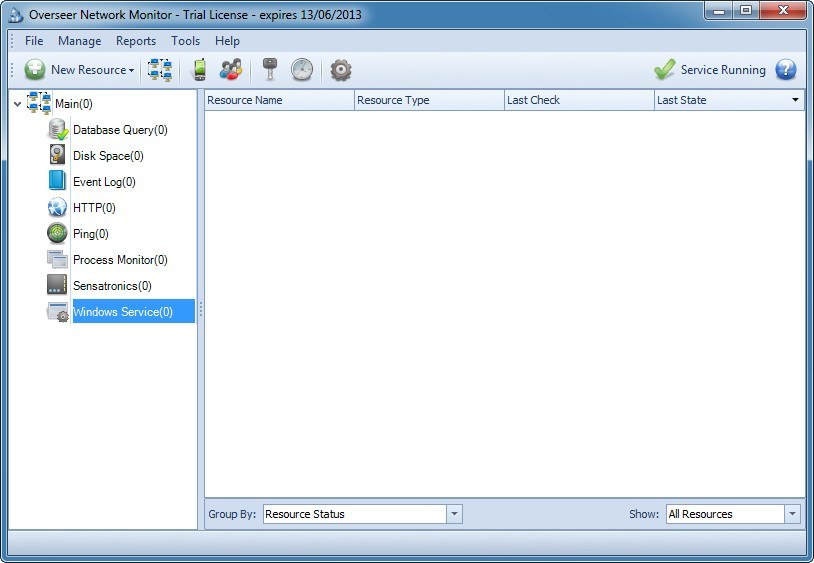Open the Group By combo box arrow

pyautogui.click(x=454, y=514)
